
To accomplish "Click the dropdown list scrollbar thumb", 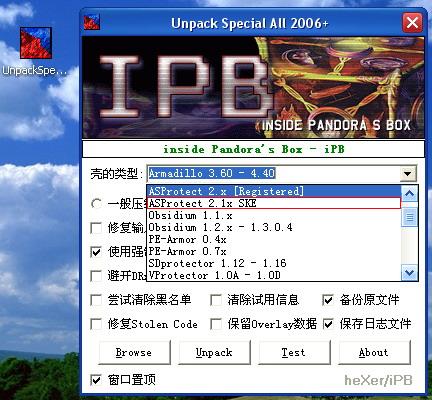I will pos(409,218).
